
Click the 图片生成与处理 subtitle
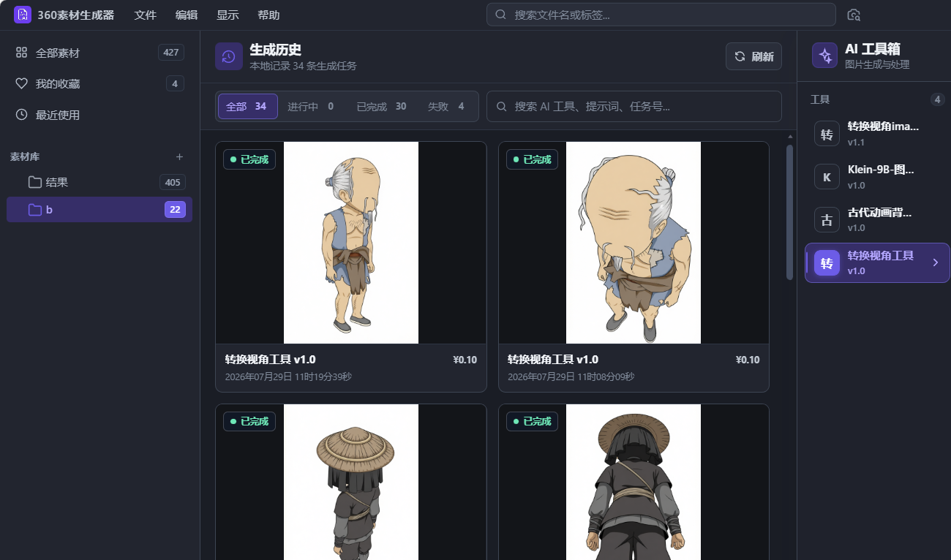point(877,64)
